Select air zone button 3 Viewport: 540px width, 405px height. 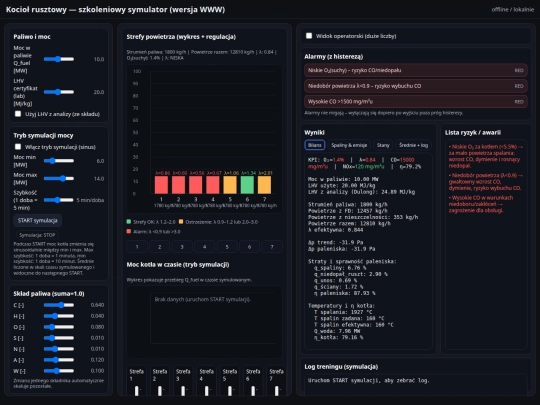182,247
